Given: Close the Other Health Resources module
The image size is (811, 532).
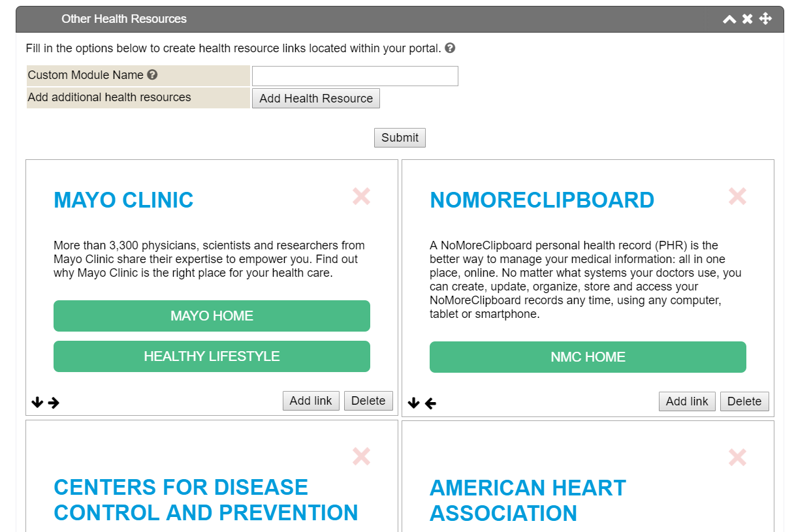Looking at the screenshot, I should pyautogui.click(x=748, y=19).
